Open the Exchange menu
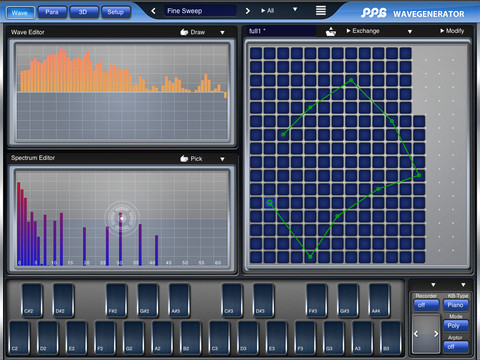Screen dimensions: 480x360 pyautogui.click(x=363, y=31)
